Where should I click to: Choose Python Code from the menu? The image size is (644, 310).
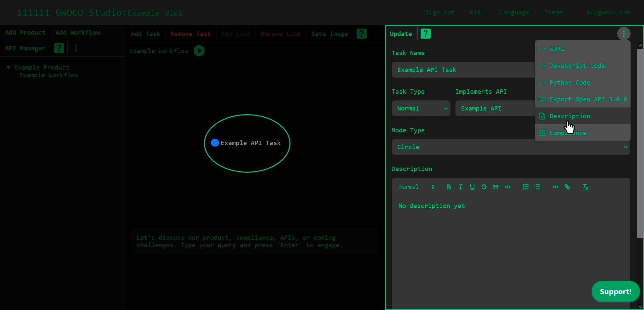tap(582, 83)
